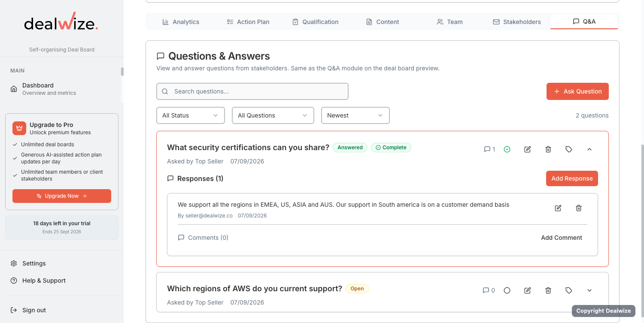
Task: Switch to the Team tab
Action: 450,22
